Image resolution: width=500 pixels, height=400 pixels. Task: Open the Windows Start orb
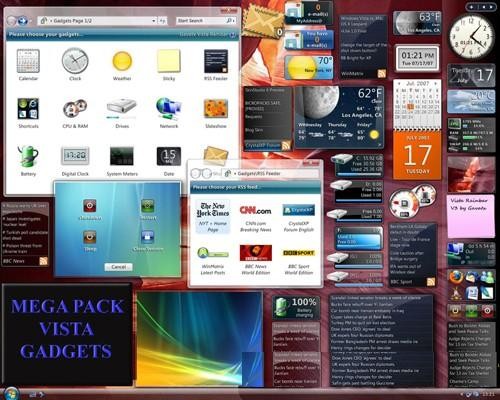tap(11, 394)
